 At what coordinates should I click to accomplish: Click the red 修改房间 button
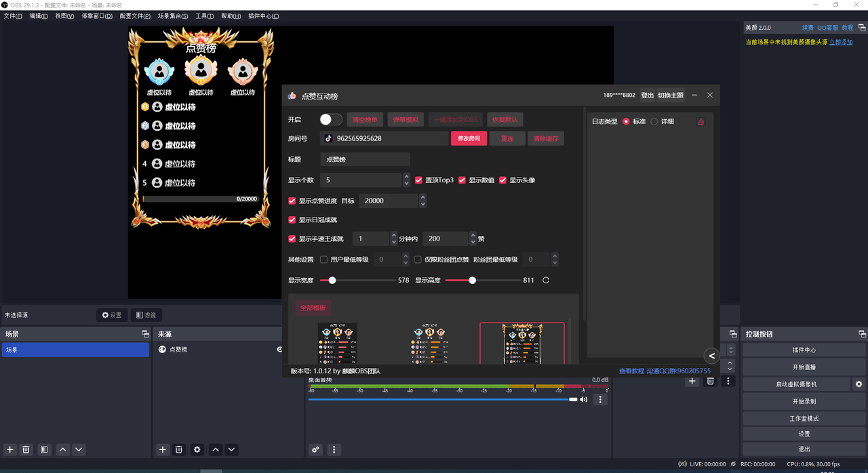click(469, 138)
